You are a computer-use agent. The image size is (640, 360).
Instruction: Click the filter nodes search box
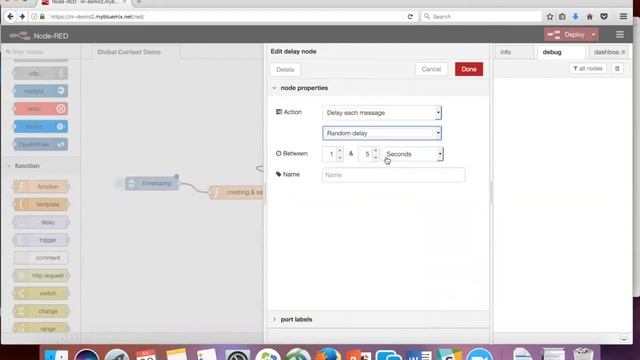tap(40, 52)
